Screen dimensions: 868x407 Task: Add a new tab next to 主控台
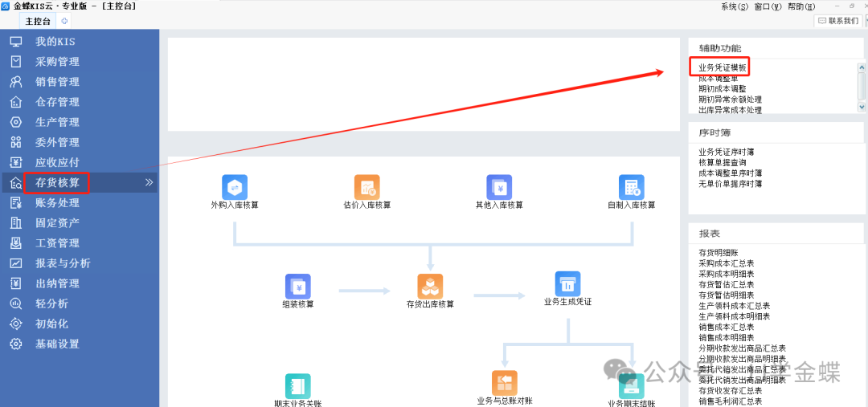[64, 21]
